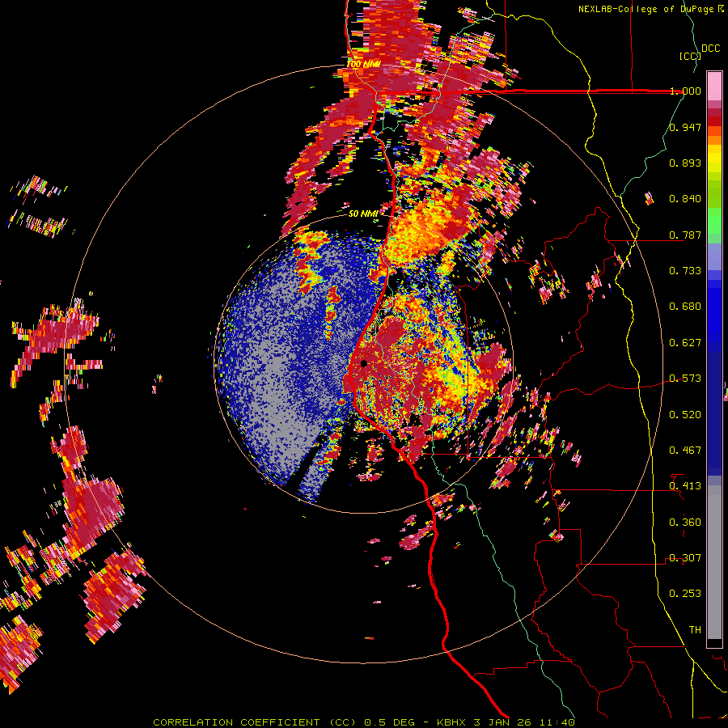The width and height of the screenshot is (728, 728).
Task: Select the 0.893 scale value
Action: (685, 163)
